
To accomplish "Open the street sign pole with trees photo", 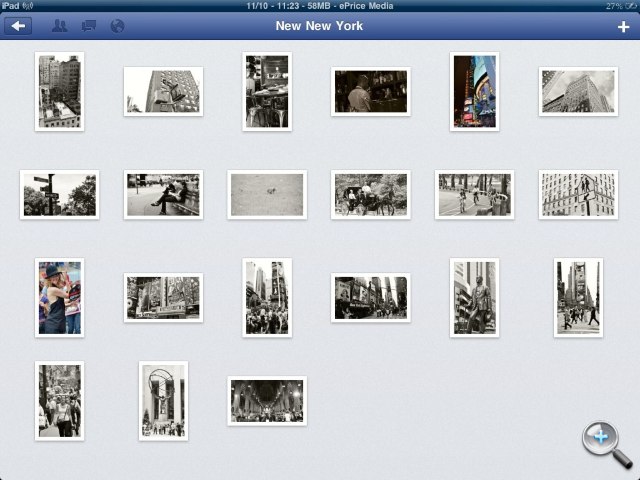I will click(x=60, y=195).
